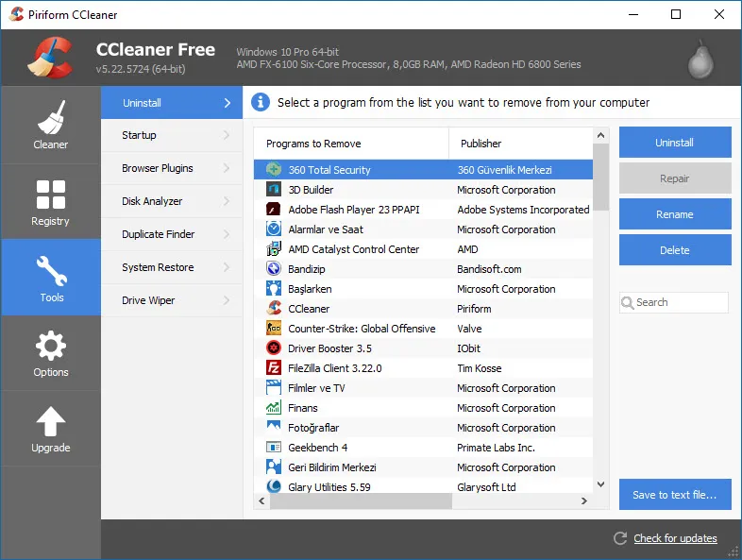
Task: Open the Browser Plugins tab
Action: pyautogui.click(x=172, y=168)
